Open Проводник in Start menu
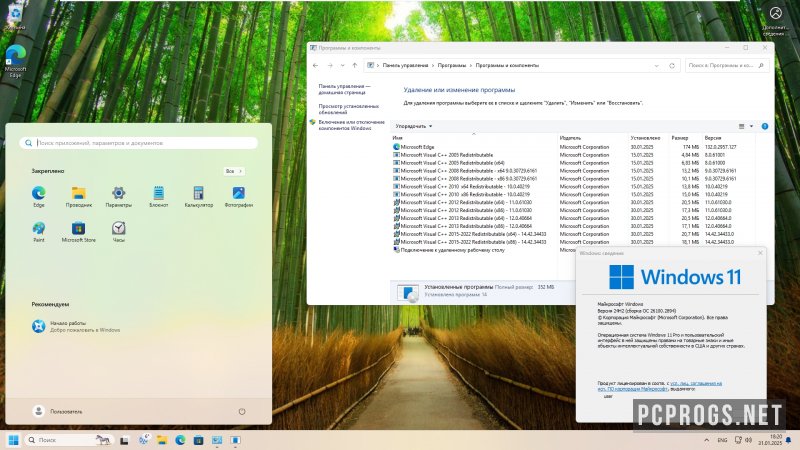This screenshot has height=450, width=800. (79, 196)
